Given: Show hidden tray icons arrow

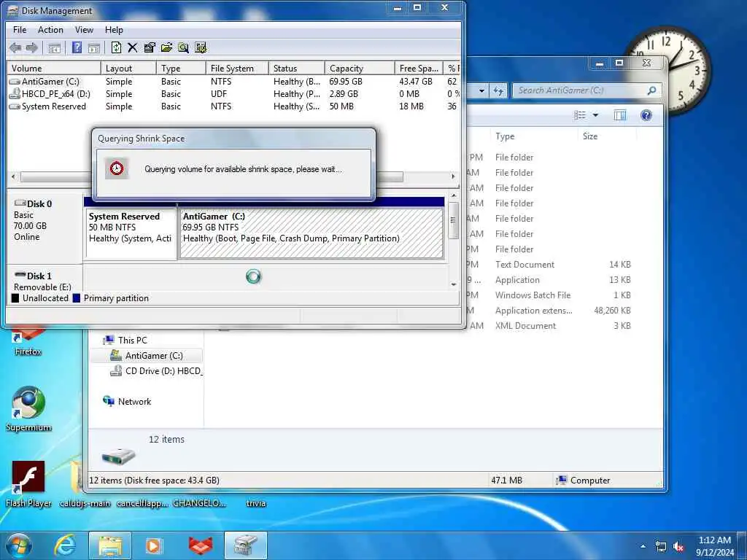Looking at the screenshot, I should 643,546.
